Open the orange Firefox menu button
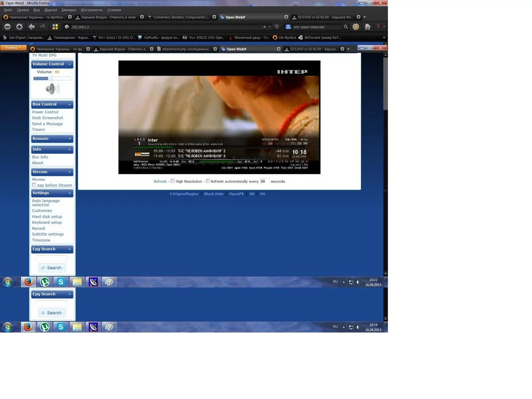532x399 pixels. pyautogui.click(x=13, y=48)
